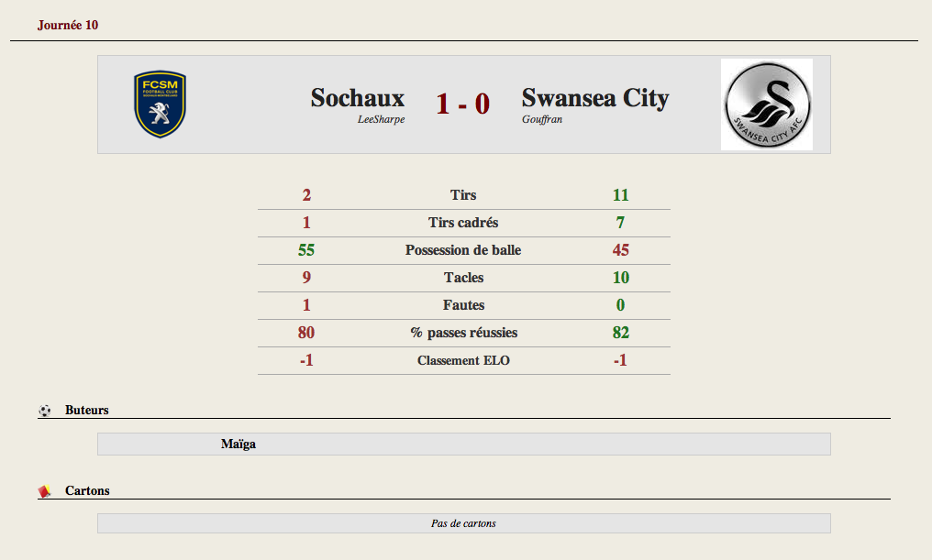932x560 pixels.
Task: Click the Tirs cadrés row label
Action: 463,223
